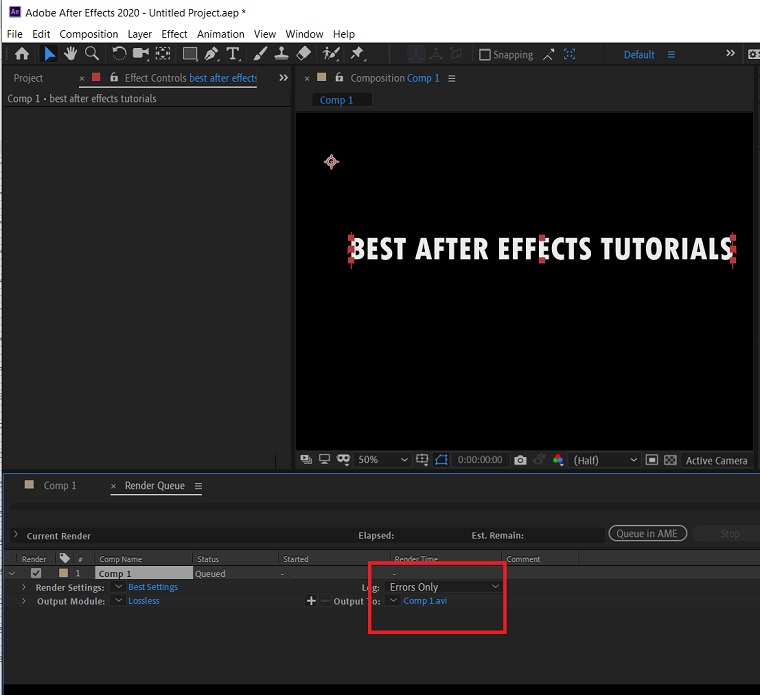Switch to the Project panel tab

click(x=28, y=78)
